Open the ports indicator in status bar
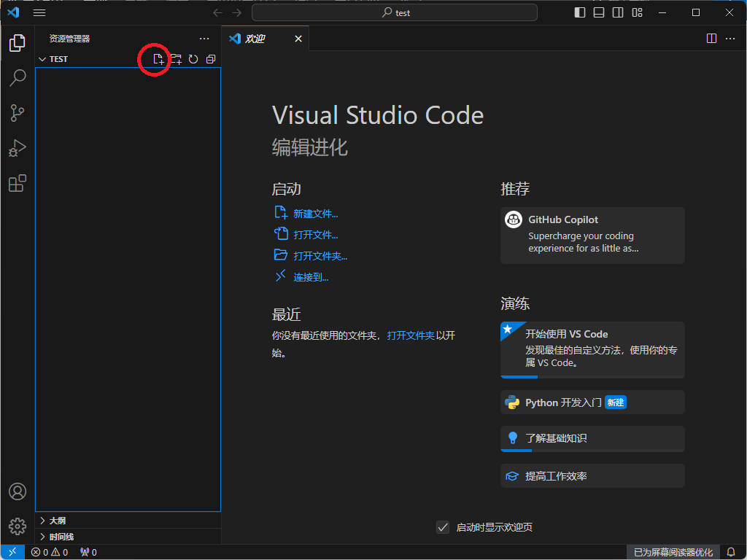Viewport: 747px width, 560px height. pos(88,552)
